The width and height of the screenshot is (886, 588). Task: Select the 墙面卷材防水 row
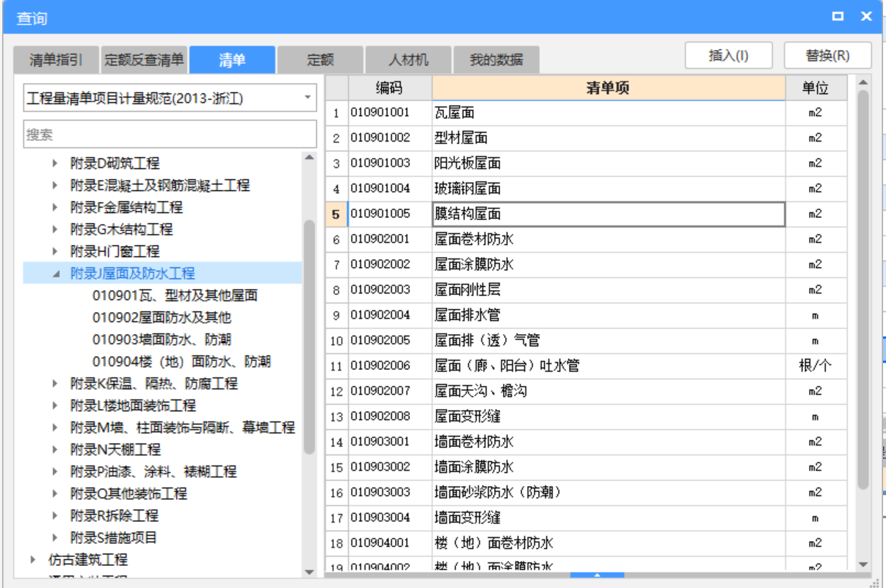[x=586, y=442]
